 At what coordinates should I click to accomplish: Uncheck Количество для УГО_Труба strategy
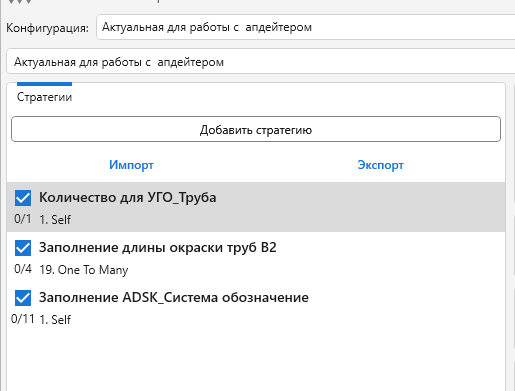click(x=23, y=198)
